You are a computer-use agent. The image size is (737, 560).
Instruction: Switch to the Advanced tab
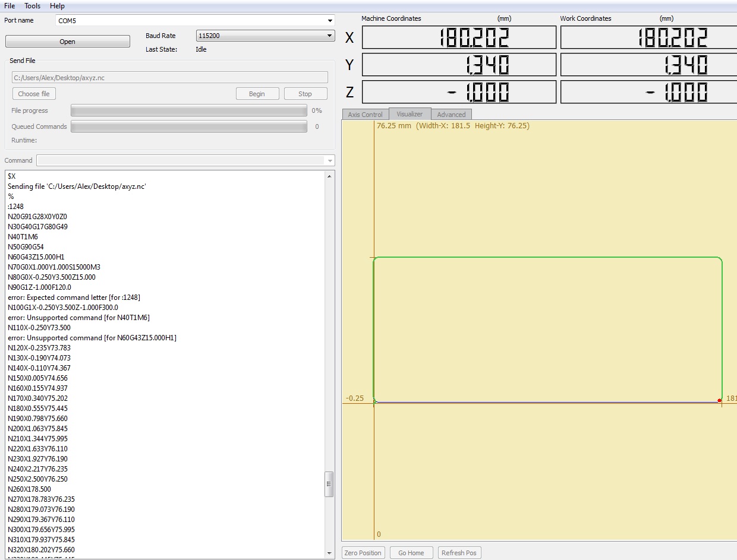(452, 115)
